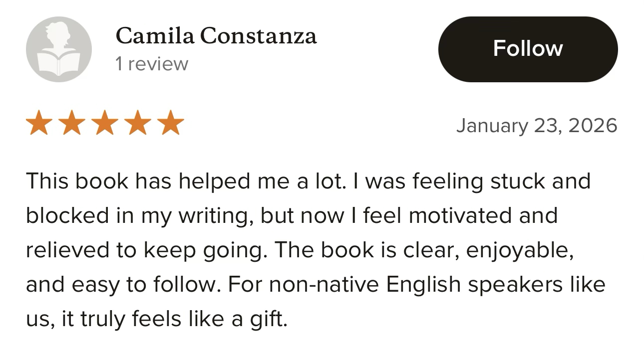Image resolution: width=644 pixels, height=363 pixels.
Task: Click the word 'English' in the review
Action: pos(423,285)
